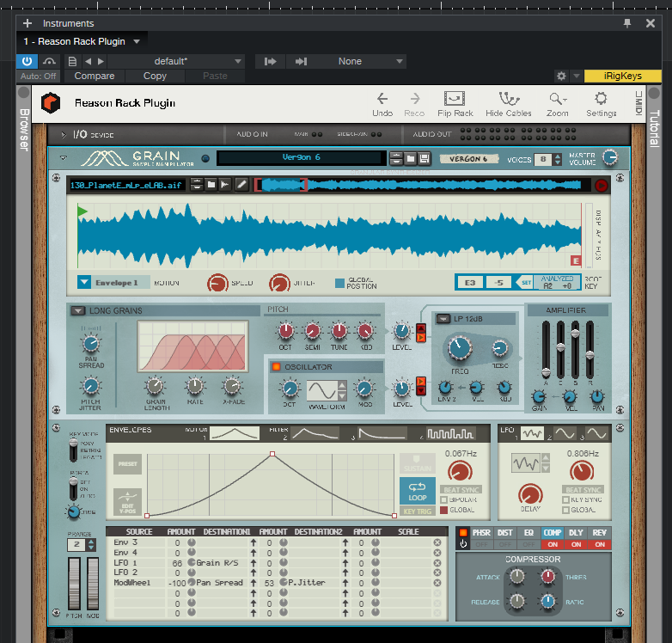Click the Compare button
This screenshot has height=643, width=672.
click(95, 76)
